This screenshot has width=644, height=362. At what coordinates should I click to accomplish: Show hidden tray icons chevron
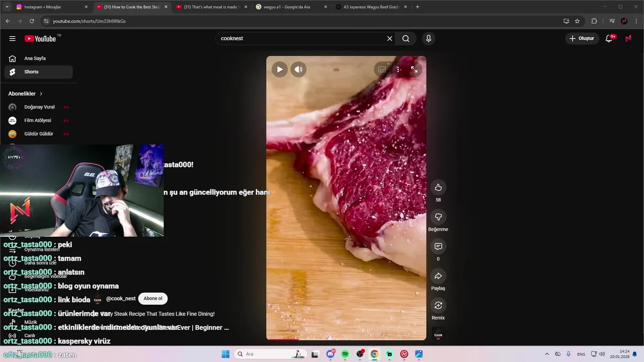pyautogui.click(x=546, y=354)
